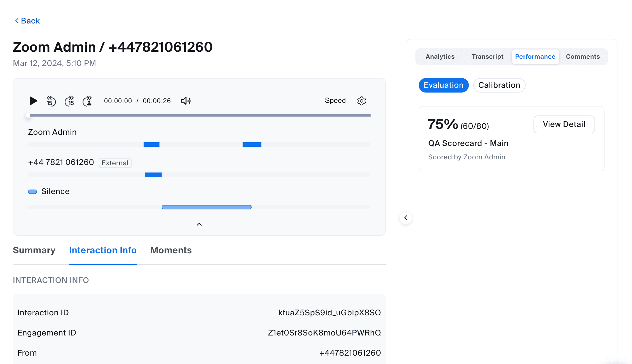Select the Evaluation pill toggle

(443, 85)
